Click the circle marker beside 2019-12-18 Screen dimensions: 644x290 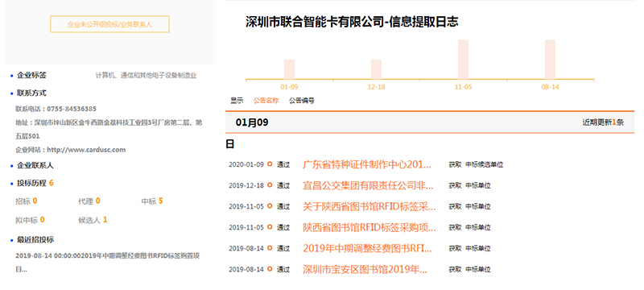(270, 184)
